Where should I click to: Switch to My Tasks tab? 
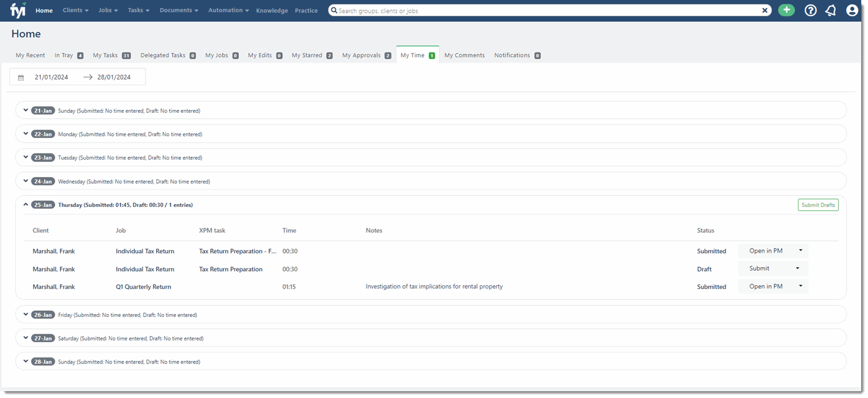[x=112, y=55]
